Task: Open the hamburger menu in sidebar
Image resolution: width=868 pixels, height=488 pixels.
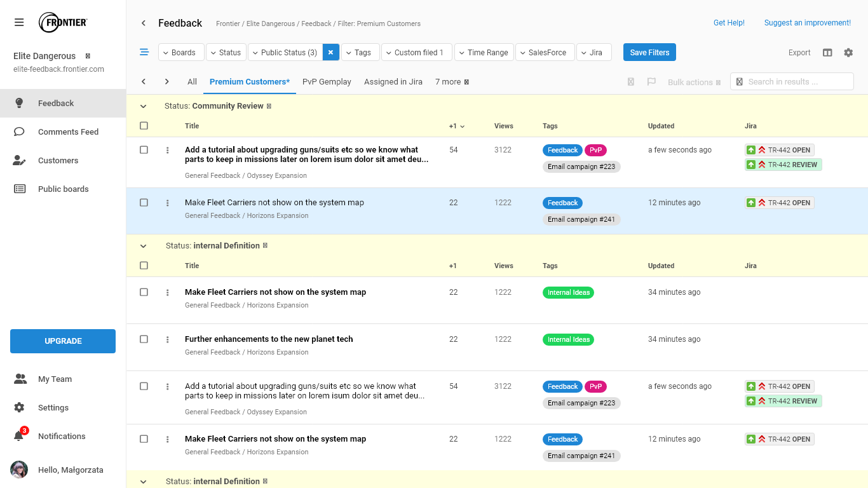Action: point(19,23)
